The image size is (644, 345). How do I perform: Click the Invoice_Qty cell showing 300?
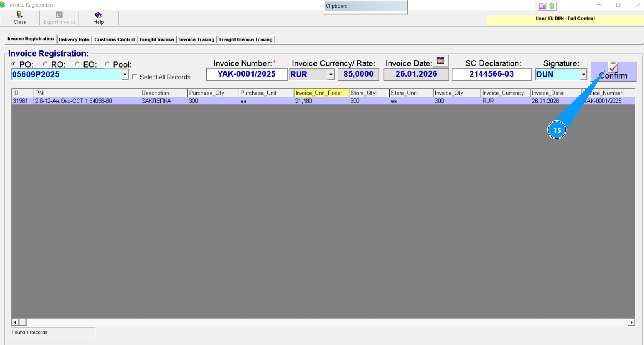tap(457, 101)
